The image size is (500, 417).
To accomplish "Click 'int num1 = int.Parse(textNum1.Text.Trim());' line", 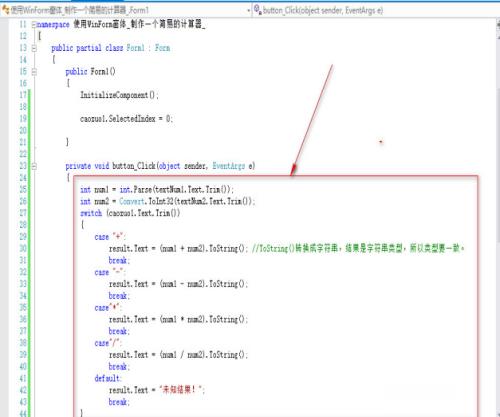I will [157, 190].
